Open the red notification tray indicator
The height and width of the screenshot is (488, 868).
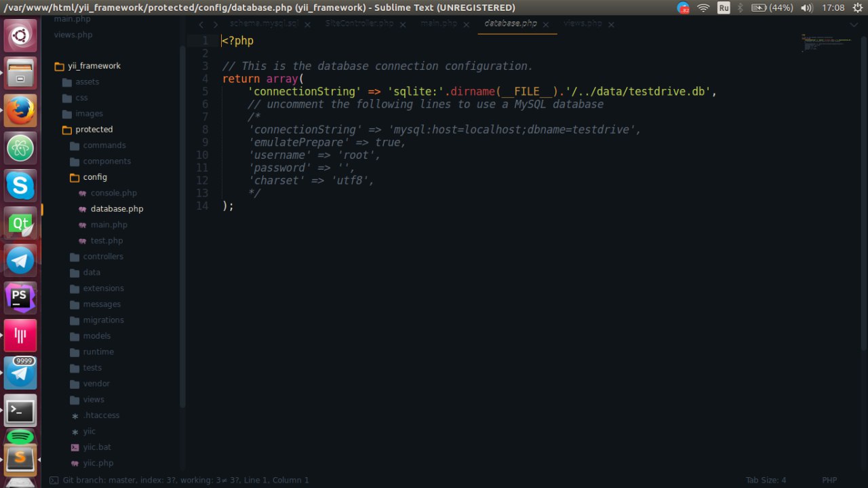(x=683, y=7)
